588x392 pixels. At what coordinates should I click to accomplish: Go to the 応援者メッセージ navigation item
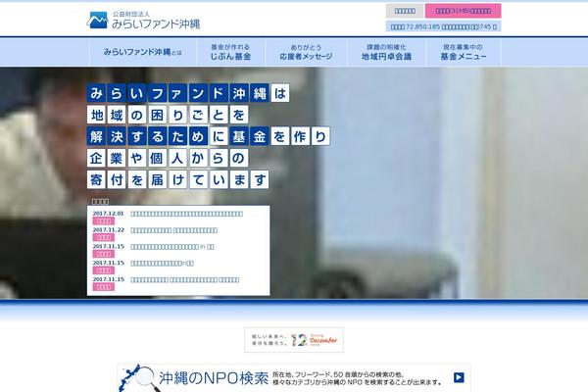(x=306, y=52)
